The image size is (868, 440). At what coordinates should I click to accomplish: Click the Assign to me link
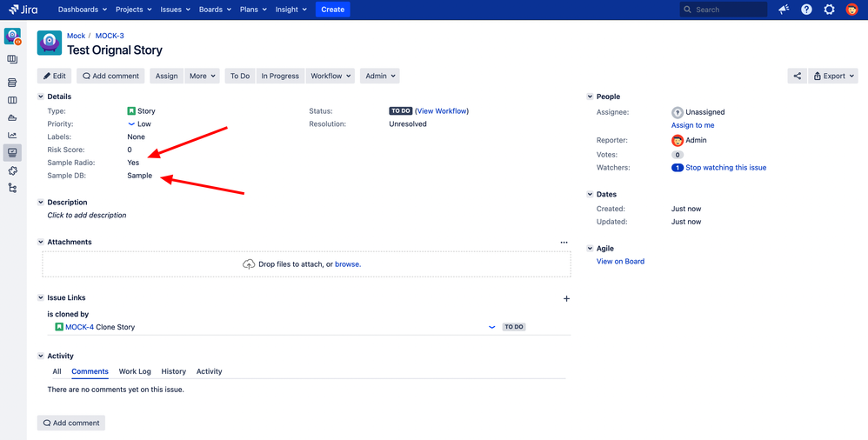tap(692, 125)
